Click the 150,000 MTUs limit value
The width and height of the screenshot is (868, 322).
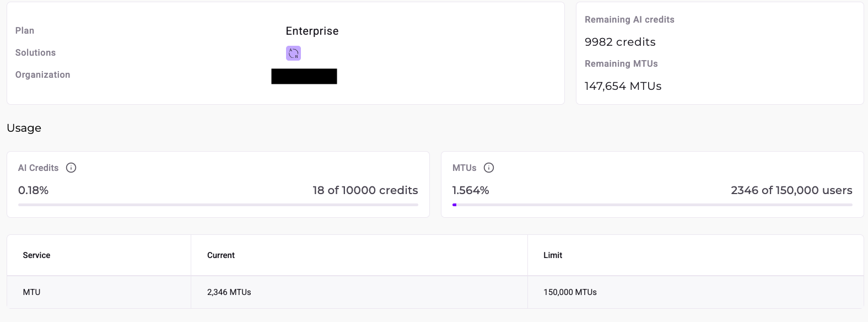[570, 292]
